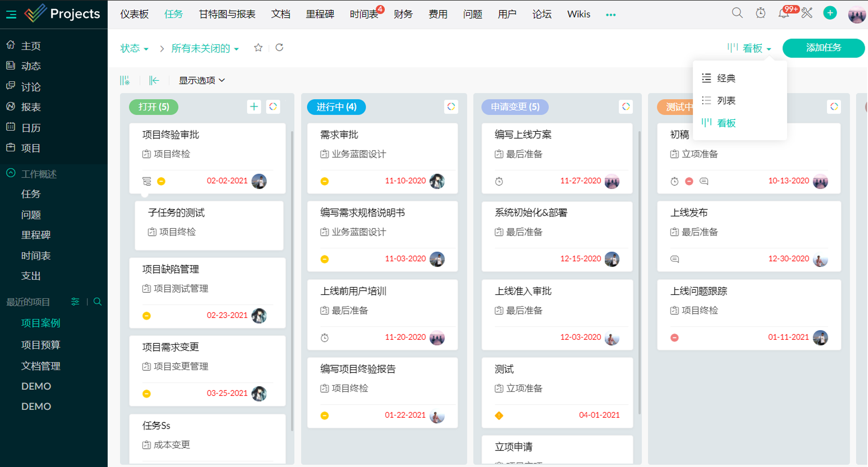Open the tools wrench icon in header
The width and height of the screenshot is (868, 467).
(x=807, y=13)
